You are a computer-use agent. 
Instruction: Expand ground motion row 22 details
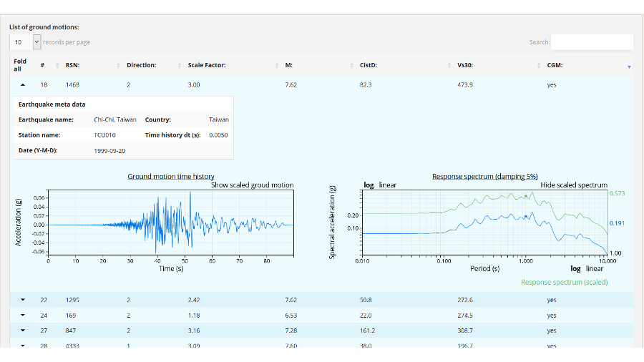[x=22, y=300]
